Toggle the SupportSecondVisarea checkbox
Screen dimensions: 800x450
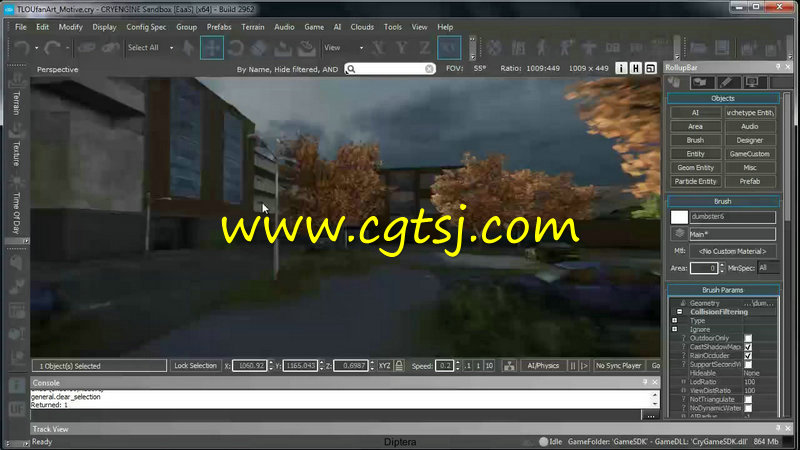748,364
